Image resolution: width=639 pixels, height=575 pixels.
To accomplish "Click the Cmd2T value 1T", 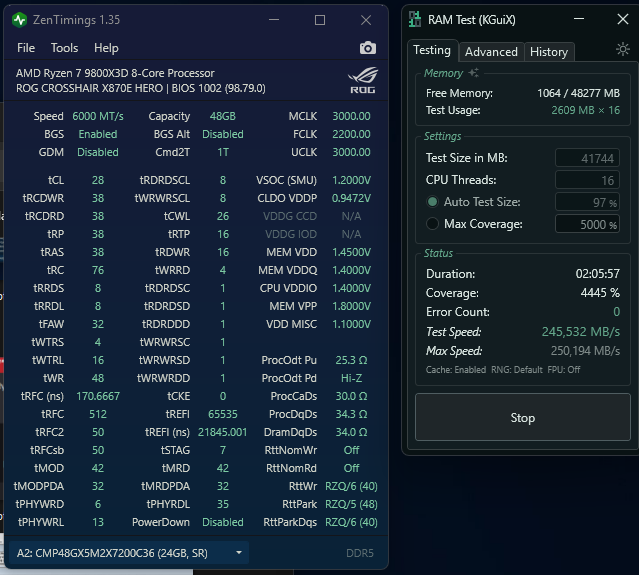I will pyautogui.click(x=223, y=152).
